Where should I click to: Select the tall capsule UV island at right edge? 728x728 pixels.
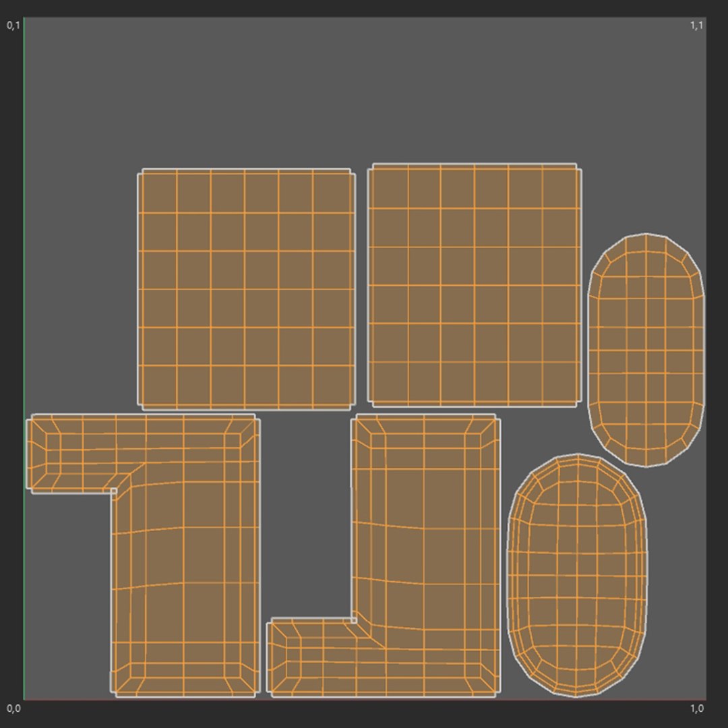click(646, 350)
